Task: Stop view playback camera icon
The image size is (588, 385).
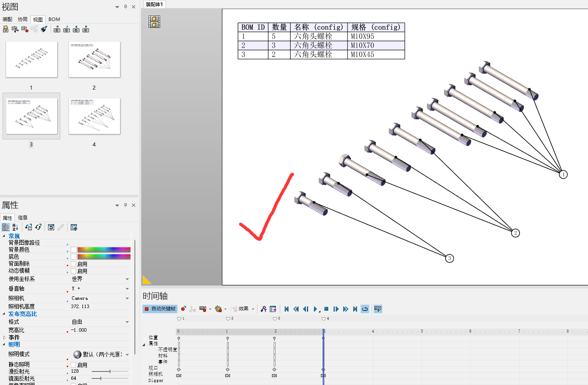Action: [76, 29]
